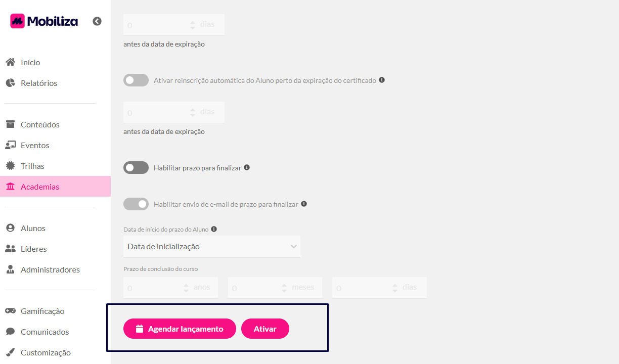
Task: Open Início via home icon
Action: [10, 62]
